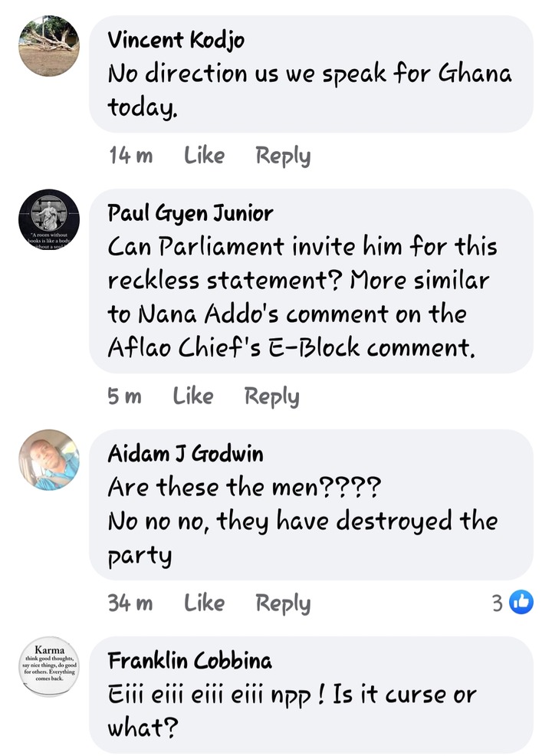
Task: Reply to Paul Gyen Junior's comment
Action: coord(272,396)
